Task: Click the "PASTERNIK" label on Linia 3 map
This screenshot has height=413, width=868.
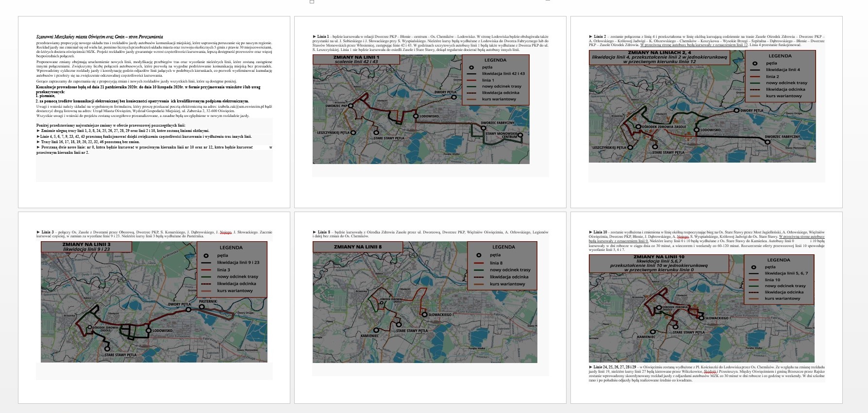Action: click(208, 301)
